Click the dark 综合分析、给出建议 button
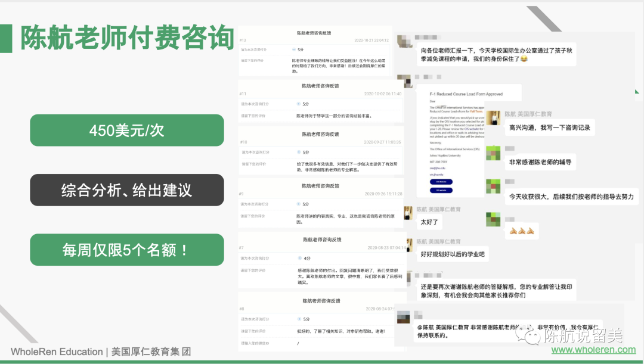644x364 pixels. (x=127, y=190)
